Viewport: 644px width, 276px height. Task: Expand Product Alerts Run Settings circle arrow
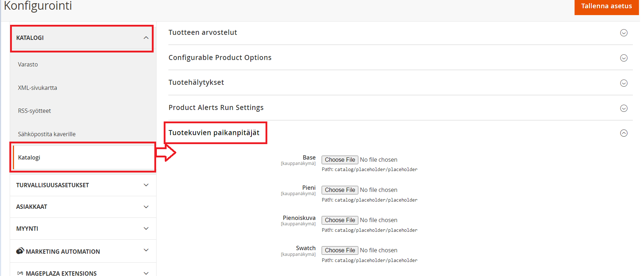[623, 108]
